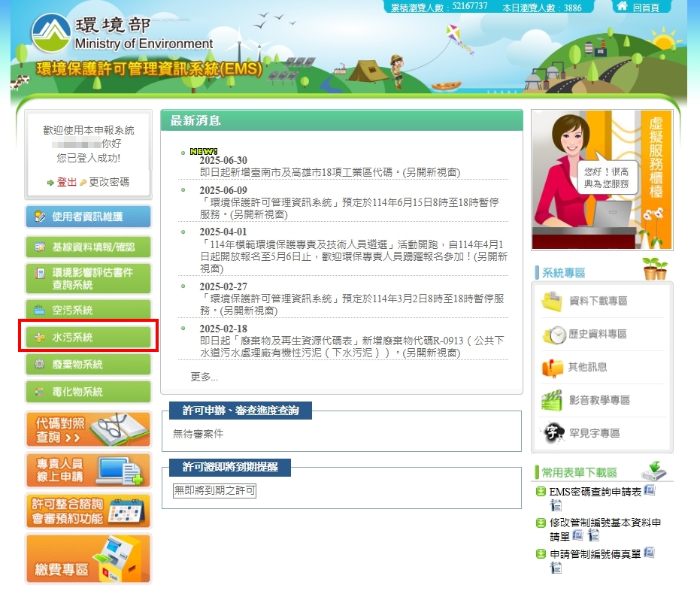Click the virtual service counter image
Image resolution: width=700 pixels, height=600 pixels.
click(x=602, y=180)
